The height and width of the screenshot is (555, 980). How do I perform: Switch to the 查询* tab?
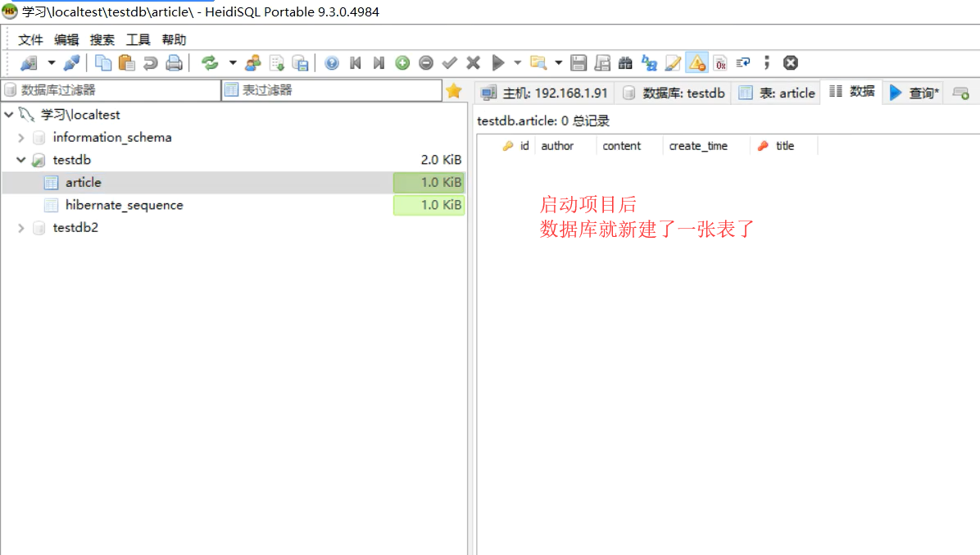click(x=914, y=93)
